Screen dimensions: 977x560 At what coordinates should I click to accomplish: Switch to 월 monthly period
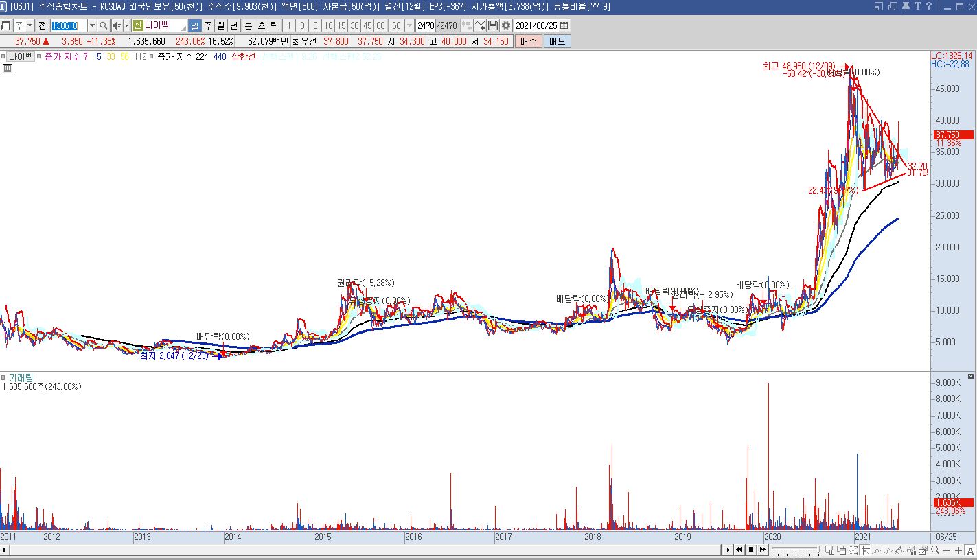pyautogui.click(x=221, y=25)
